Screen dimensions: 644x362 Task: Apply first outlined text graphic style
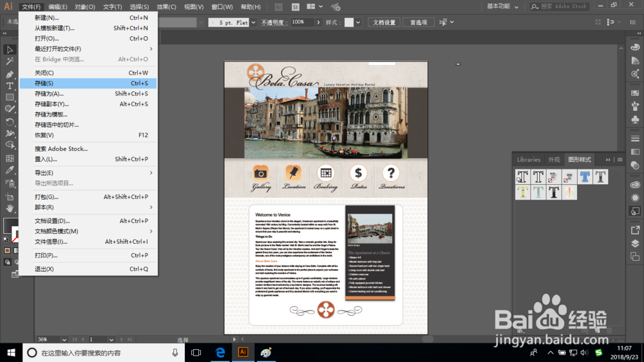[522, 176]
